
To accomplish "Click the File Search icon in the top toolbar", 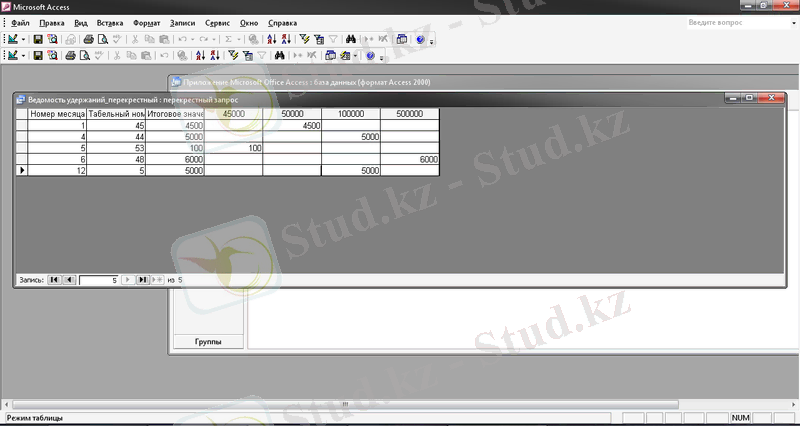I will point(52,39).
